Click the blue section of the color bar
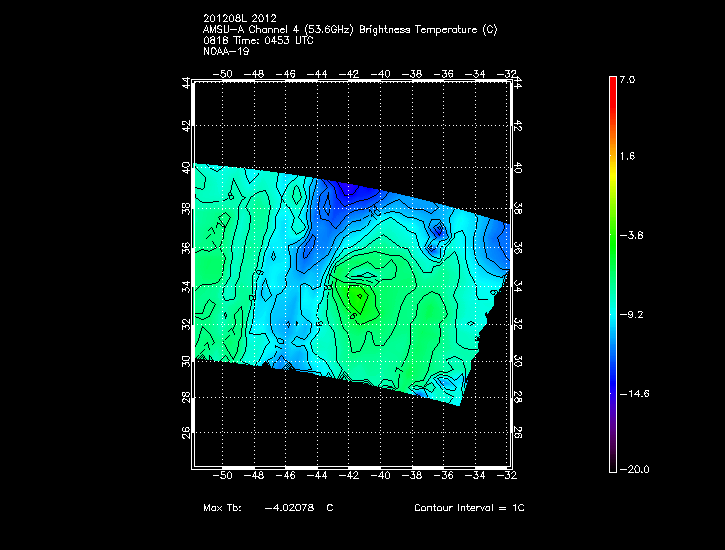725x550 pixels. (612, 370)
